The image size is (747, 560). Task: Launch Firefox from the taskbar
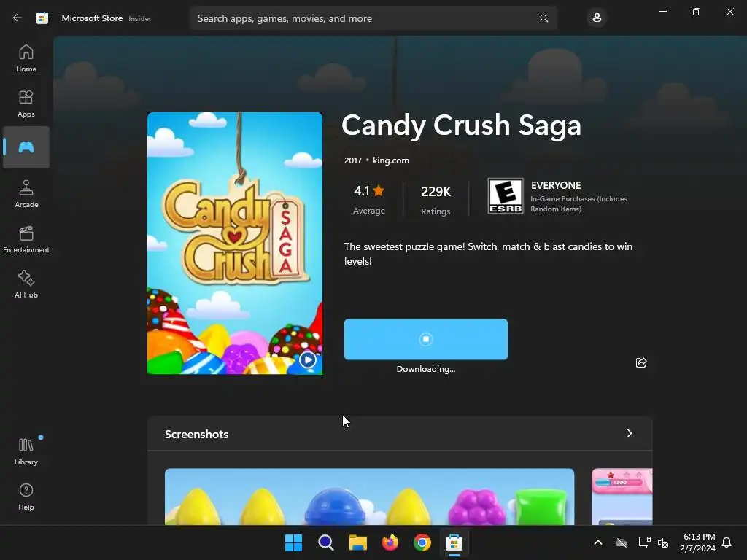390,542
